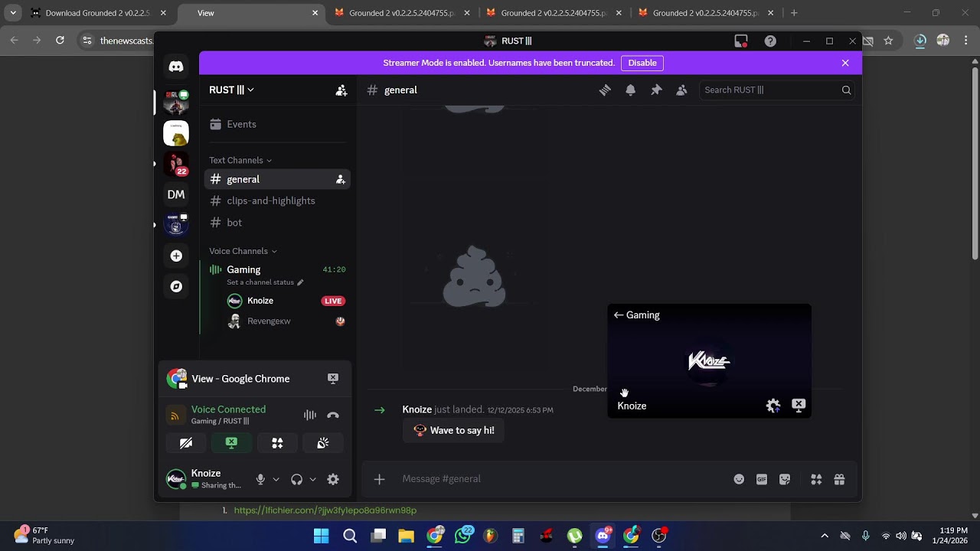Disable Streamer Mode button
The height and width of the screenshot is (551, 980).
642,63
